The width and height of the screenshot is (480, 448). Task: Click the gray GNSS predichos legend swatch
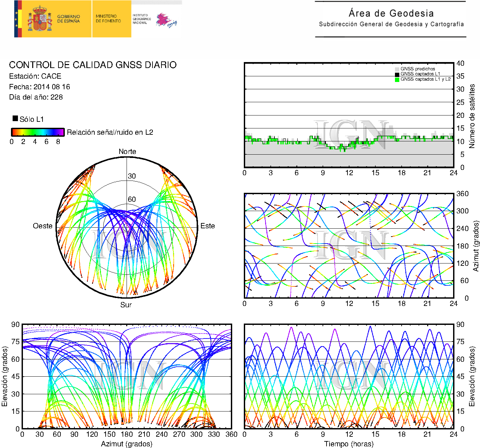tap(397, 69)
